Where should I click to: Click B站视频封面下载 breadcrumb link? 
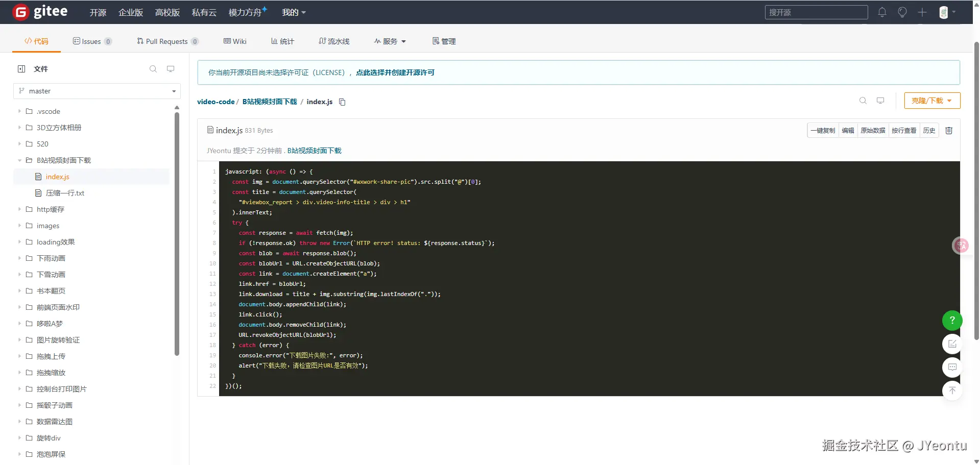270,102
